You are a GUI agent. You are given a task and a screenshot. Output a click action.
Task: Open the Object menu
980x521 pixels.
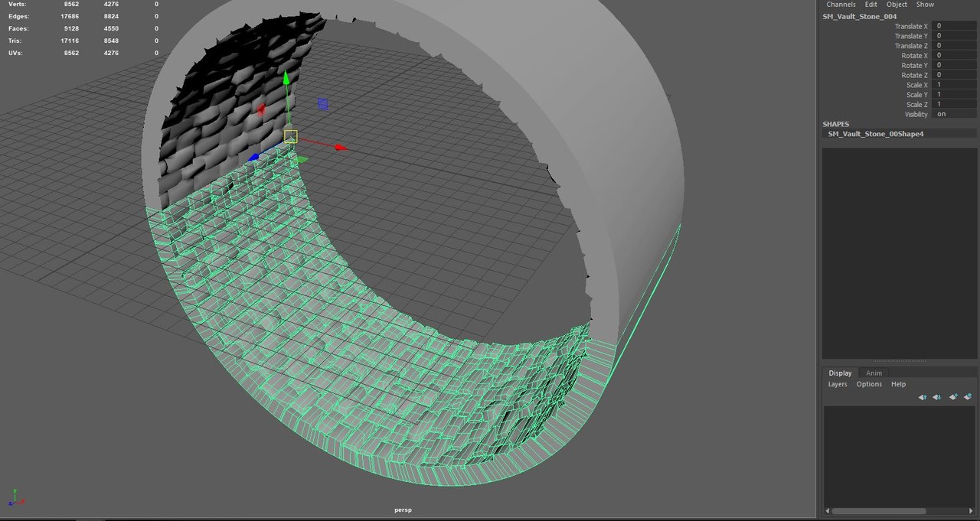click(897, 5)
